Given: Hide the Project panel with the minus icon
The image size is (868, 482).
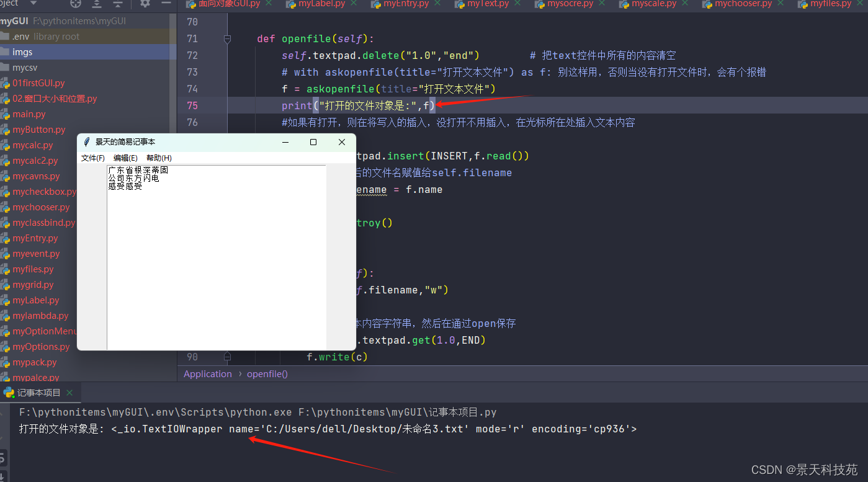Looking at the screenshot, I should click(166, 3).
